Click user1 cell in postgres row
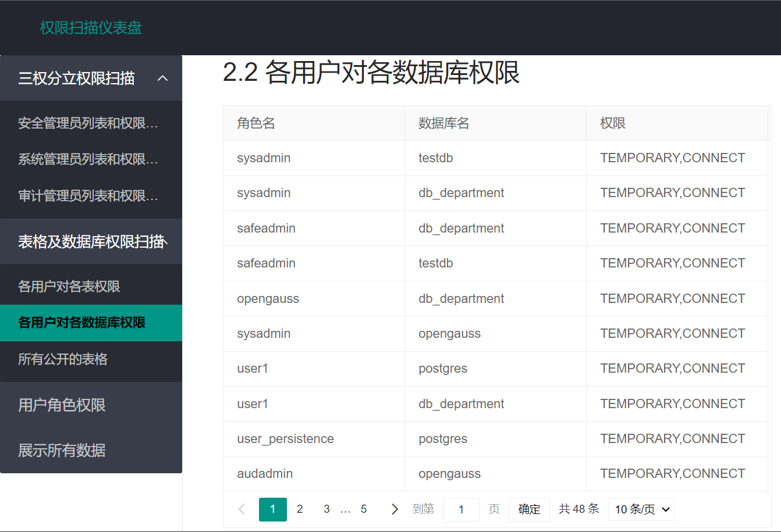Viewport: 781px width, 532px height. [x=314, y=369]
